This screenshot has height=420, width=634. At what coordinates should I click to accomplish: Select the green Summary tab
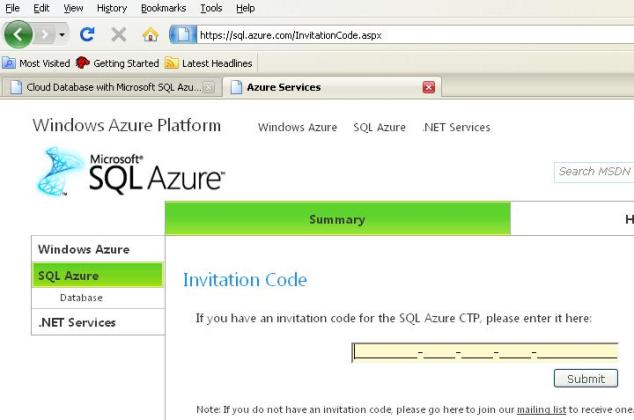tap(338, 219)
